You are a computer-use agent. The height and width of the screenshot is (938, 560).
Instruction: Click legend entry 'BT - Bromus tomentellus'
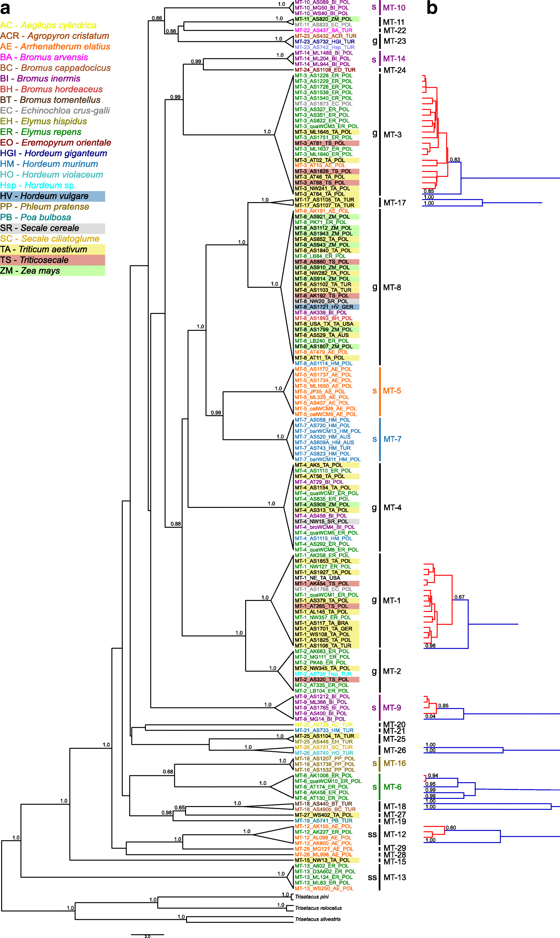[50, 100]
